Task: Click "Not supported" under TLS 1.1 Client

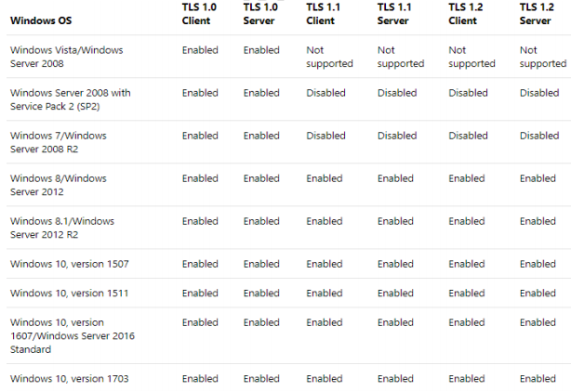Action: coord(329,57)
